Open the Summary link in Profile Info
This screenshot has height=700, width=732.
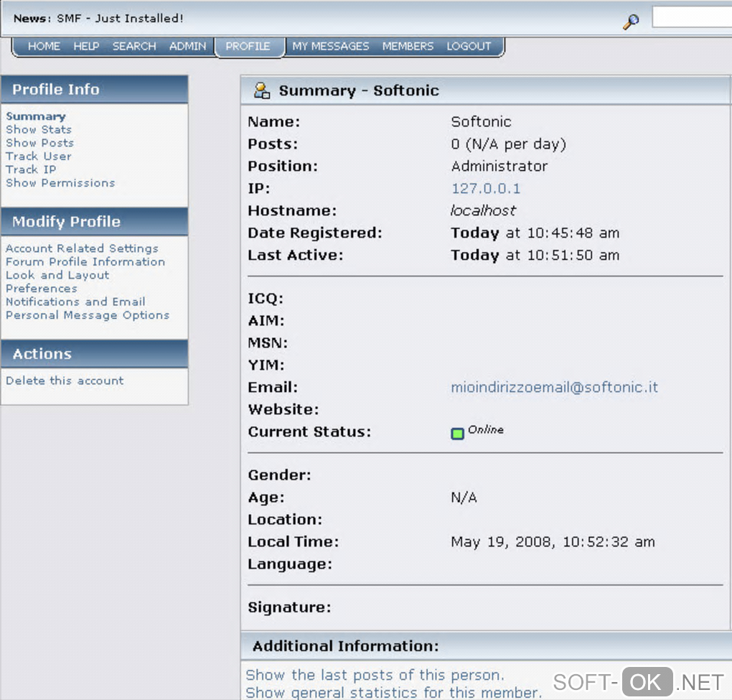pyautogui.click(x=36, y=116)
